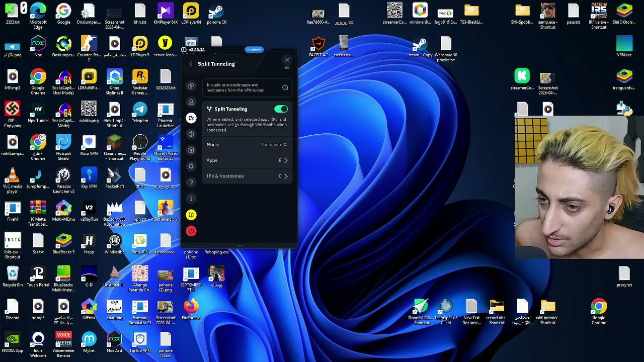This screenshot has height=362, width=644.
Task: Select Firefox.exe desktop icon
Action: coord(191,309)
